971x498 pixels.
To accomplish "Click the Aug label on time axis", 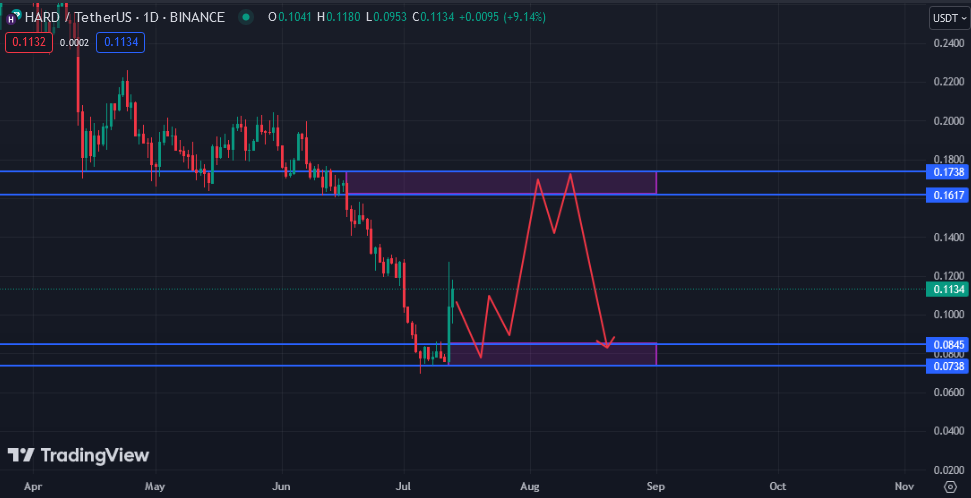I will coord(530,486).
